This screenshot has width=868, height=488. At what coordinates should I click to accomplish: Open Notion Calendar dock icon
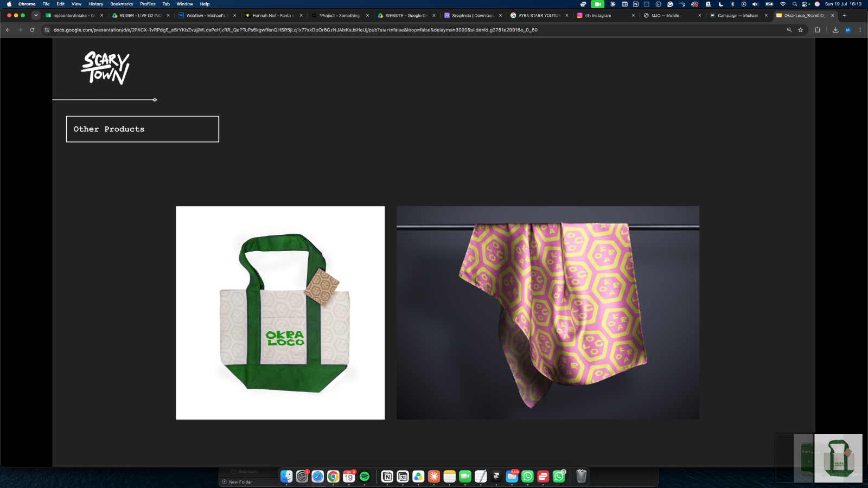tap(403, 476)
